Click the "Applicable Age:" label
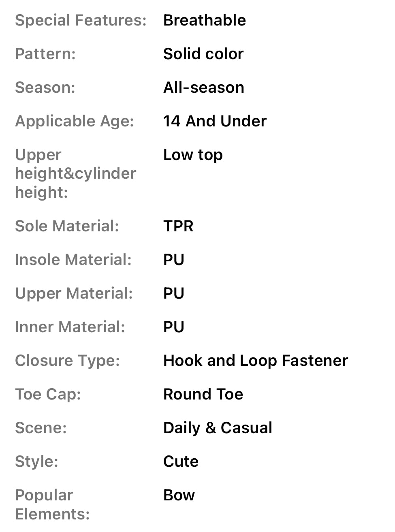 coord(75,121)
